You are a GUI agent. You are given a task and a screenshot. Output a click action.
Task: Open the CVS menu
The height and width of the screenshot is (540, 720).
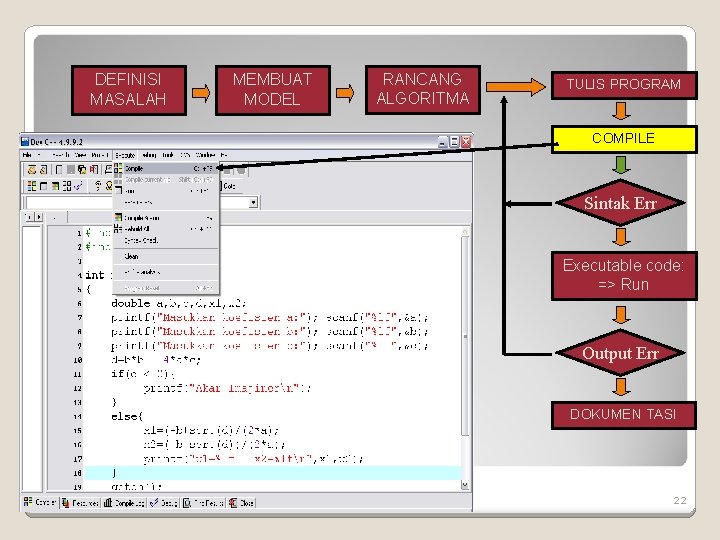point(185,155)
